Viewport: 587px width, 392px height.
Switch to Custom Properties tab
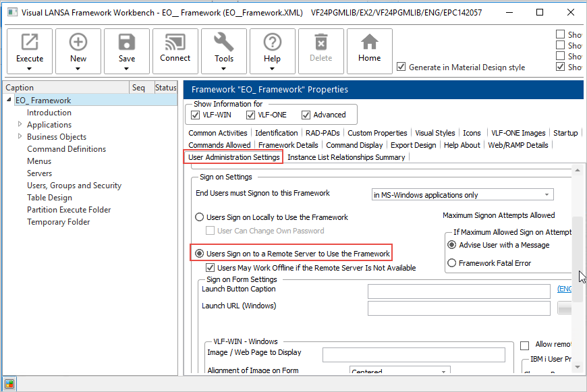(x=377, y=133)
